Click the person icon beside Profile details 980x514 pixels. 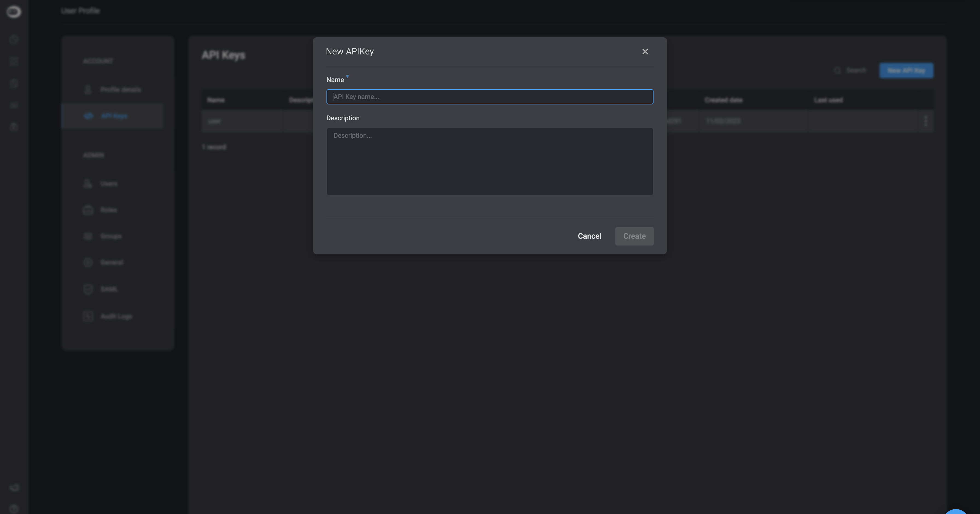coord(88,89)
